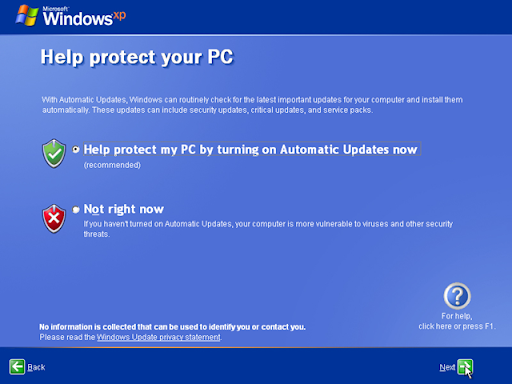The height and width of the screenshot is (384, 512).
Task: Click the Automatic Updates description paragraph
Action: tap(252, 105)
